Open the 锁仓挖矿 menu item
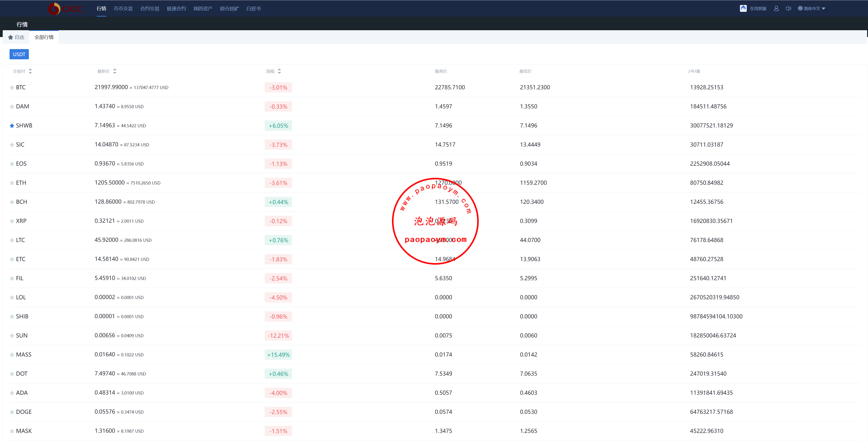The width and height of the screenshot is (868, 442). (229, 9)
